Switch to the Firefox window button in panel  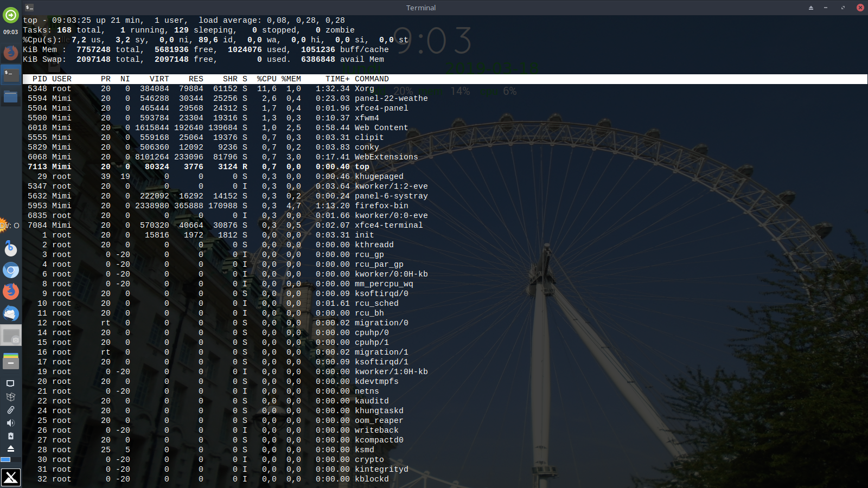point(11,53)
